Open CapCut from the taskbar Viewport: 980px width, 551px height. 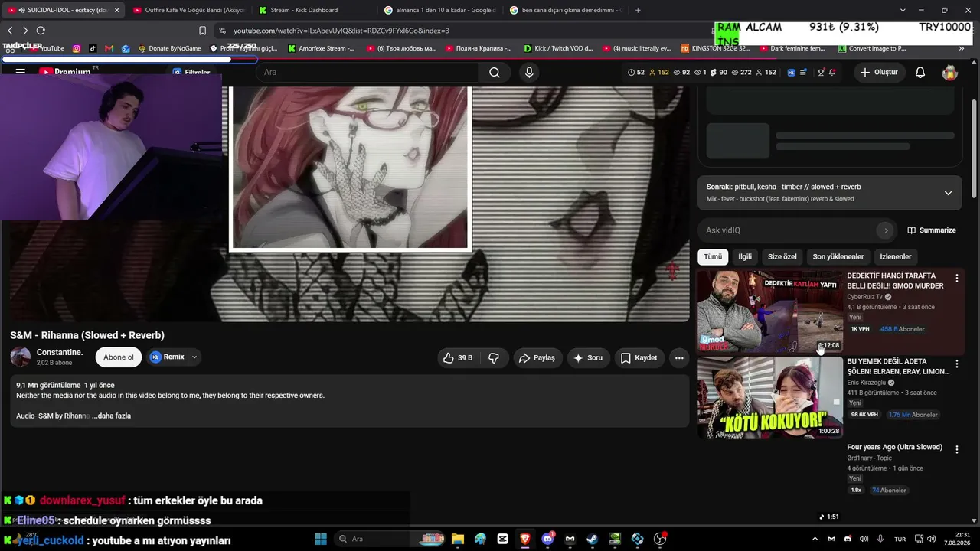[502, 539]
